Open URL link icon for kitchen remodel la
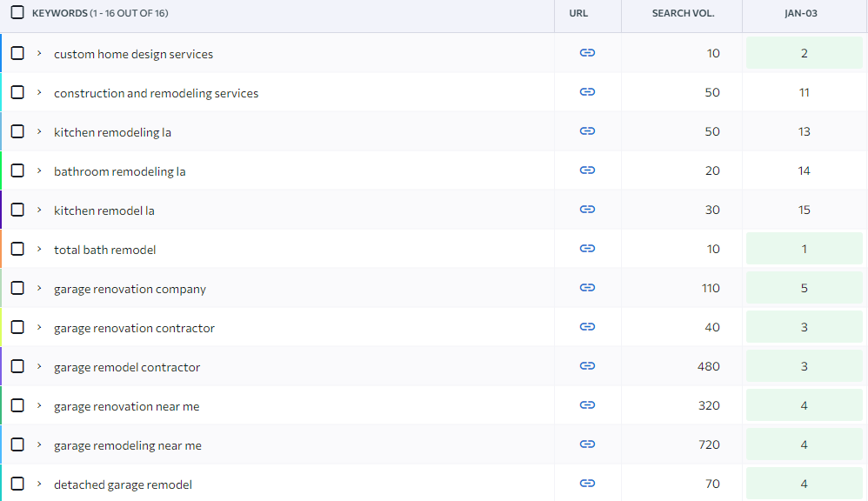 coord(587,210)
